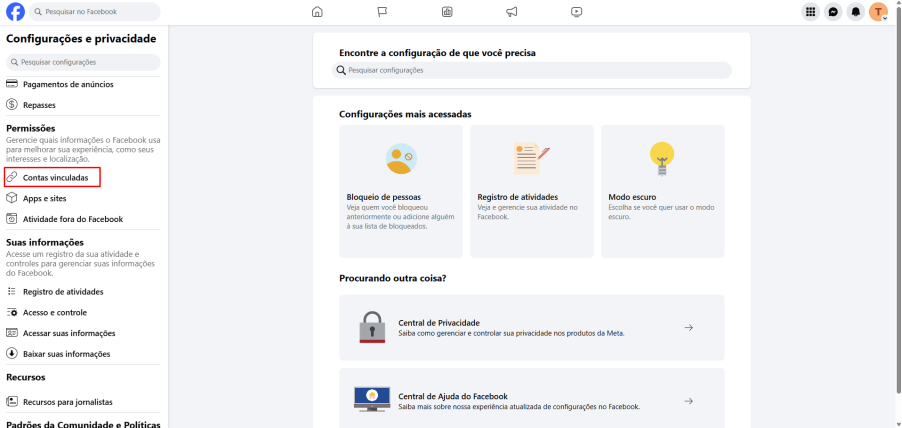Click the Configurações mais acessadas heading
902x428 pixels.
click(406, 114)
